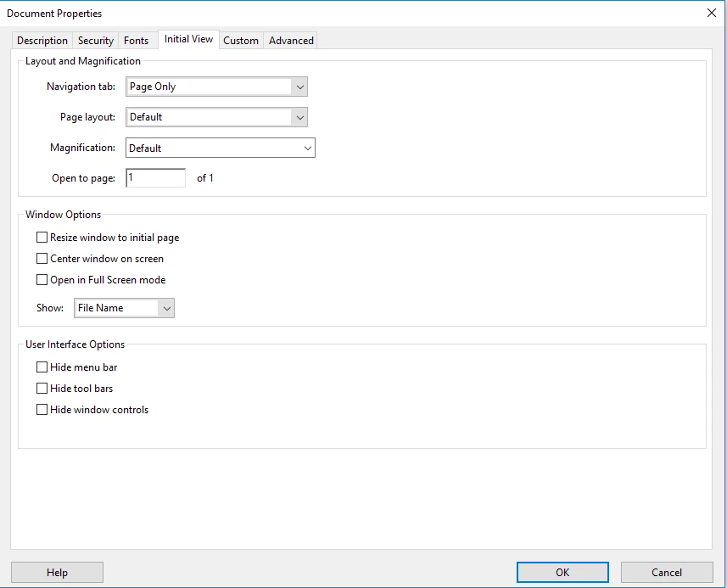
Task: Confirm with the OK button
Action: click(x=562, y=573)
